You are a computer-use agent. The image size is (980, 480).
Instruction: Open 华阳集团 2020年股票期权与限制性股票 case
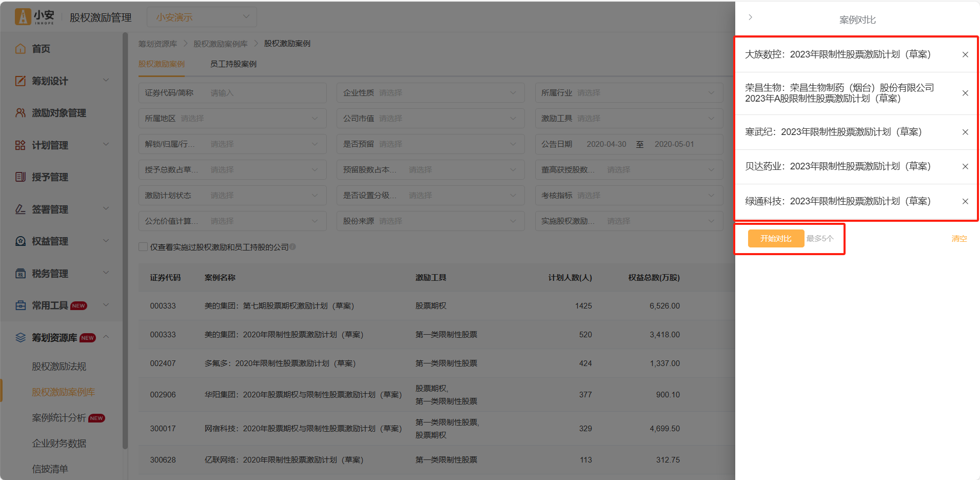coord(303,395)
